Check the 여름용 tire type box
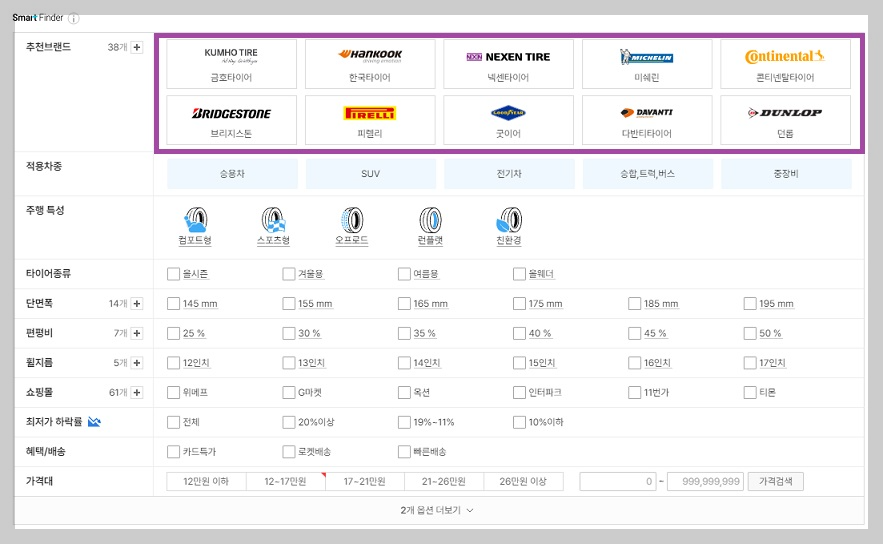The height and width of the screenshot is (544, 883). [404, 274]
